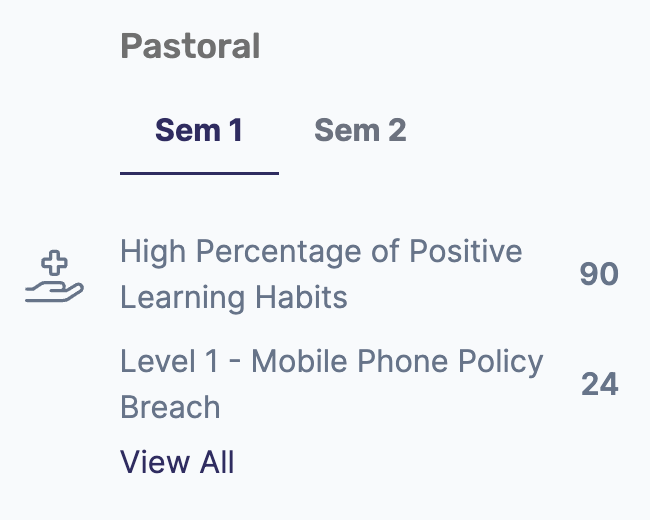Click the active Sem 1 tab underline
The height and width of the screenshot is (520, 650).
tap(199, 173)
